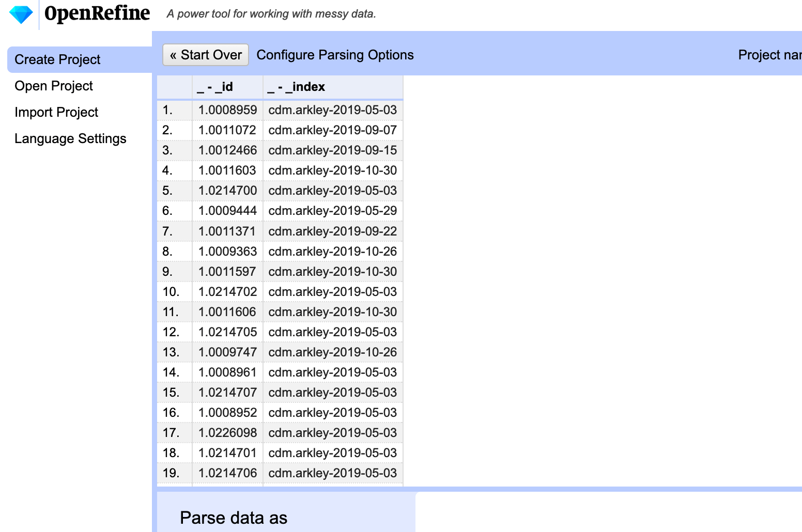Click cell value 1.0214706
This screenshot has width=802, height=532.
pyautogui.click(x=227, y=473)
